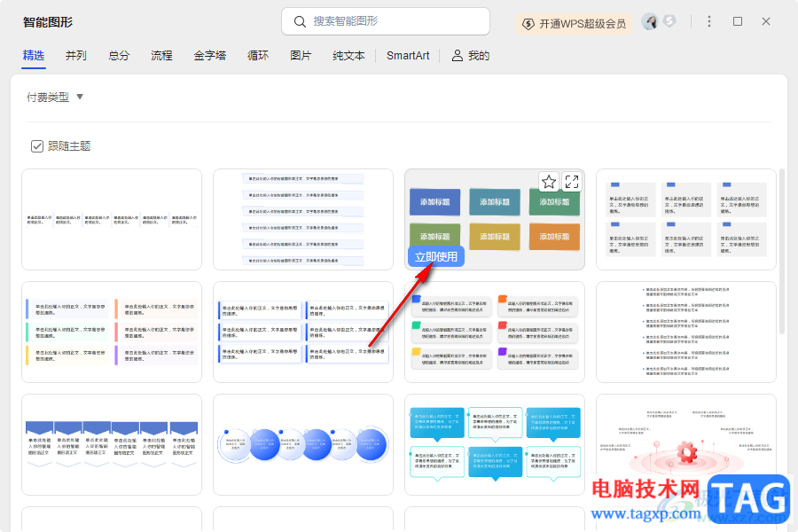The height and width of the screenshot is (532, 798).
Task: Select the 添加标题 colored boxes template
Action: [x=494, y=219]
